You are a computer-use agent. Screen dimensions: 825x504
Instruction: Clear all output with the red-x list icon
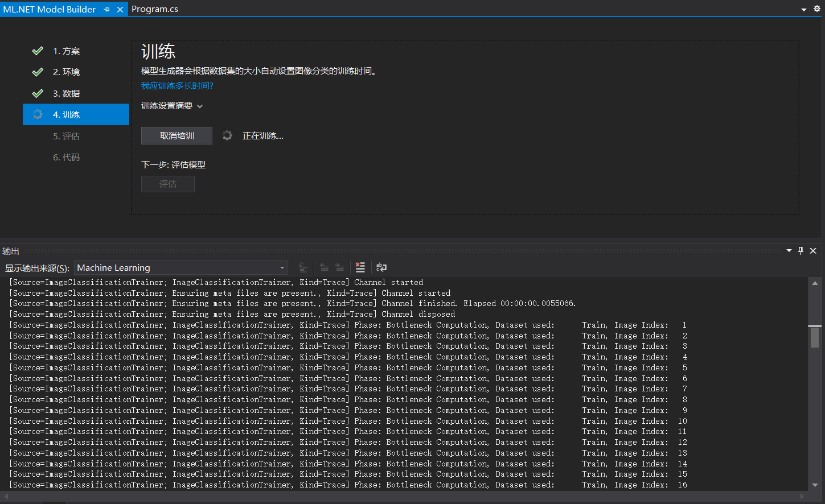[x=360, y=267]
